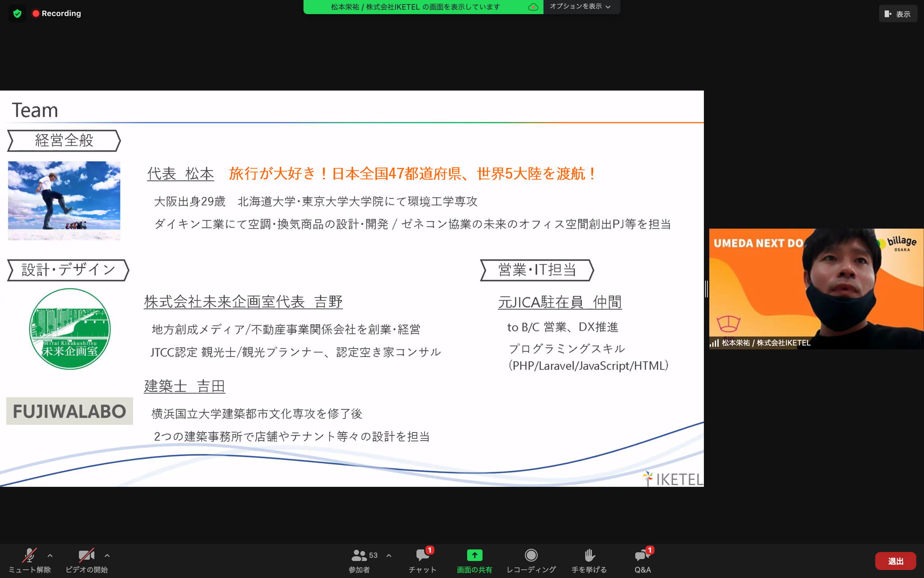Raise hand with 手を挙げる icon

[x=589, y=555]
